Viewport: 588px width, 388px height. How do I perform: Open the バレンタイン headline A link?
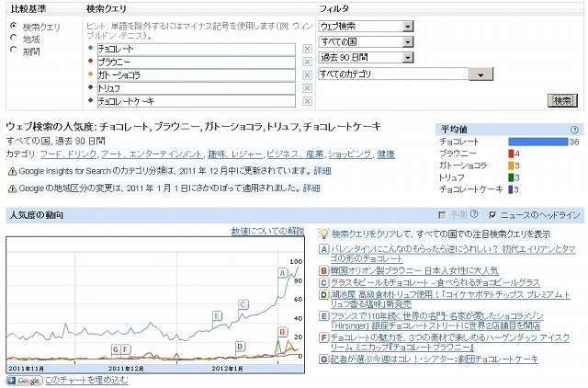click(x=453, y=254)
